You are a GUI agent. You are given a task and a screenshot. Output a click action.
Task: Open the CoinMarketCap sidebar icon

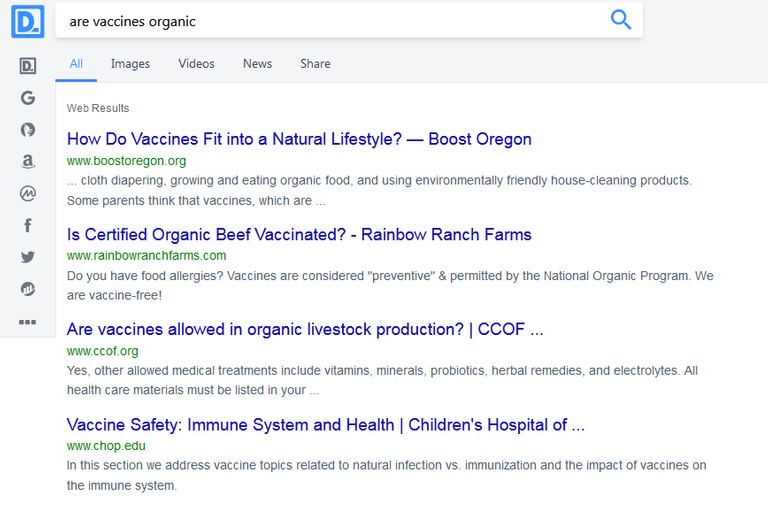[28, 193]
